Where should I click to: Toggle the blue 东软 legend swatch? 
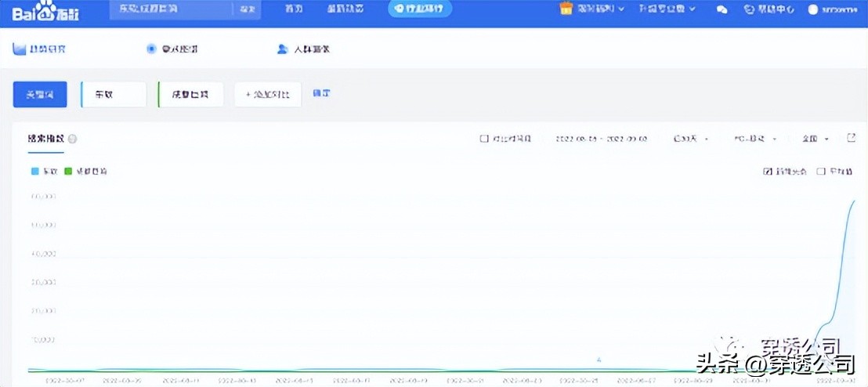point(35,172)
